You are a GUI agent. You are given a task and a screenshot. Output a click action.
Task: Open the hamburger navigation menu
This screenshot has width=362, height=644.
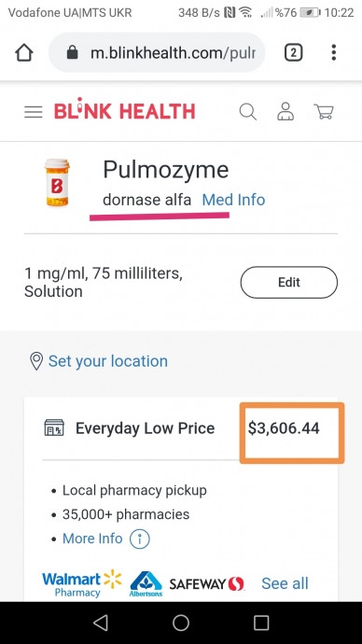pyautogui.click(x=34, y=112)
